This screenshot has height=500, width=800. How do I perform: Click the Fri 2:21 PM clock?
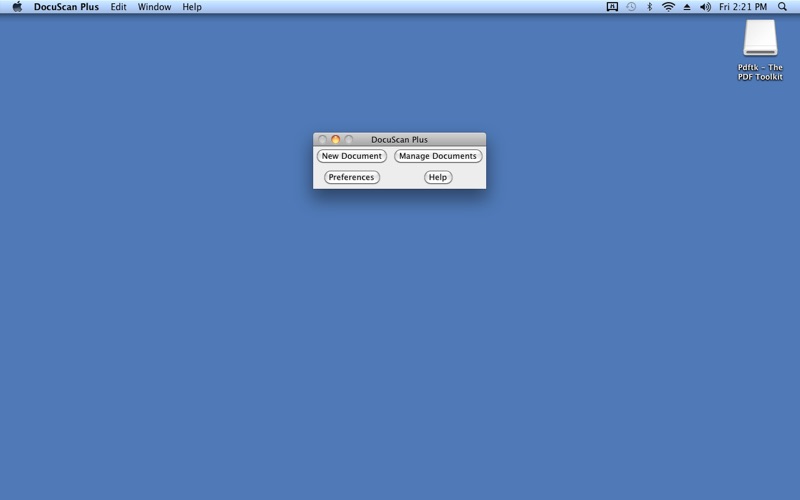coord(743,7)
